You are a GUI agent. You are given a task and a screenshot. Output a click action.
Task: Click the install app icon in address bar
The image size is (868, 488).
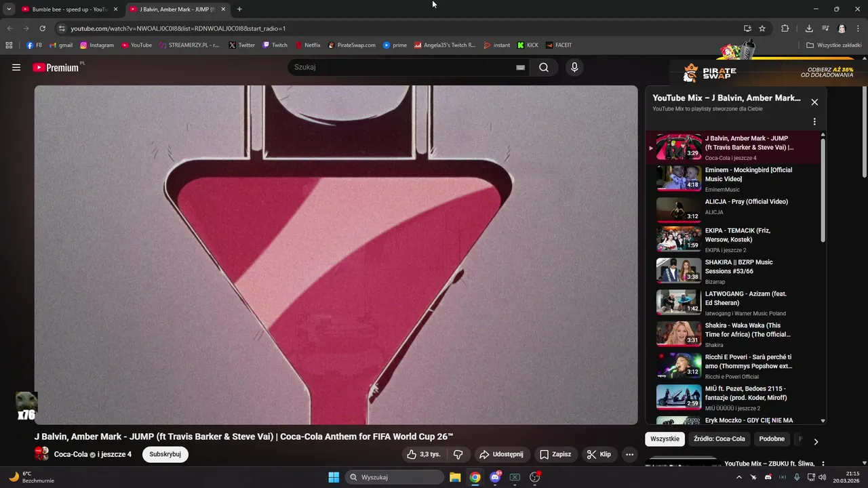747,28
